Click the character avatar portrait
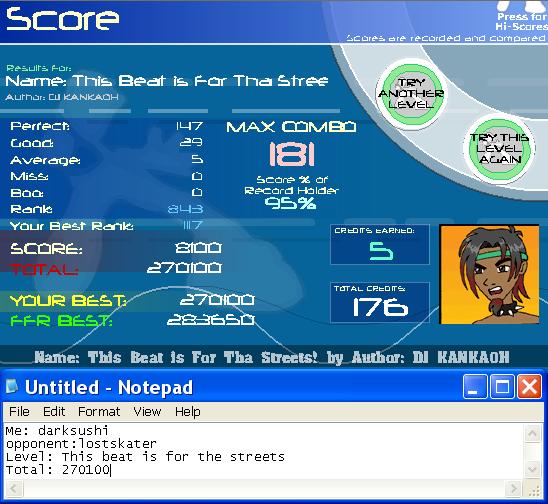 click(489, 275)
